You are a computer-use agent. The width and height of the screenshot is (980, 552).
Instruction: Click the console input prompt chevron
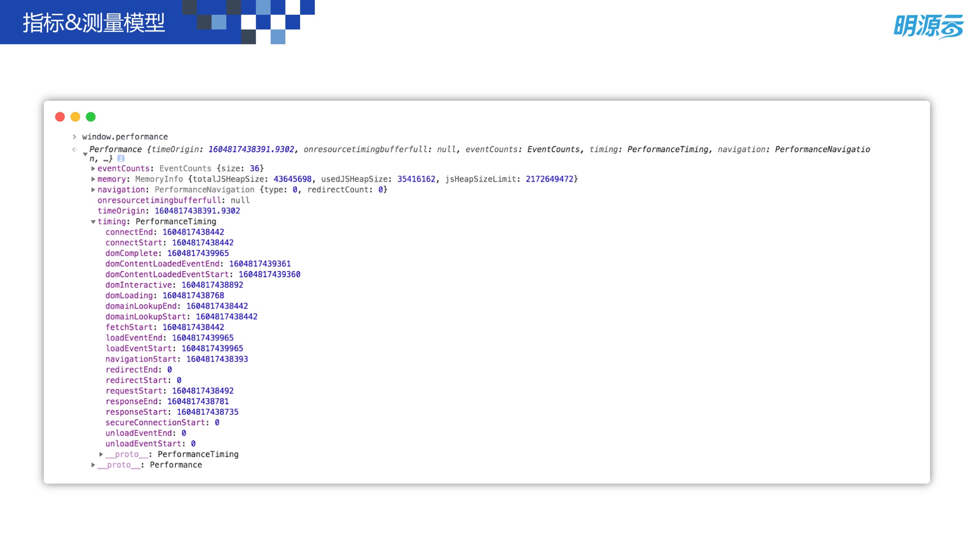(74, 137)
